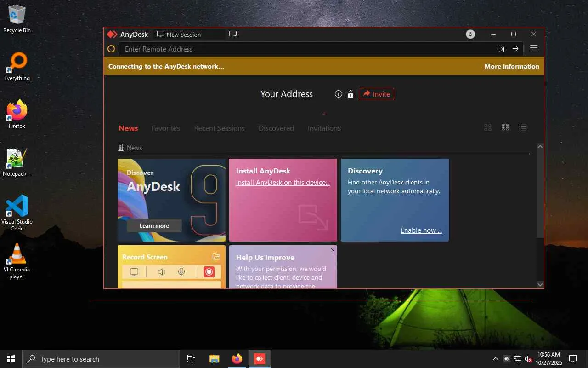Select the Notepad++ desktop shortcut
This screenshot has height=368, width=588.
[x=17, y=163]
